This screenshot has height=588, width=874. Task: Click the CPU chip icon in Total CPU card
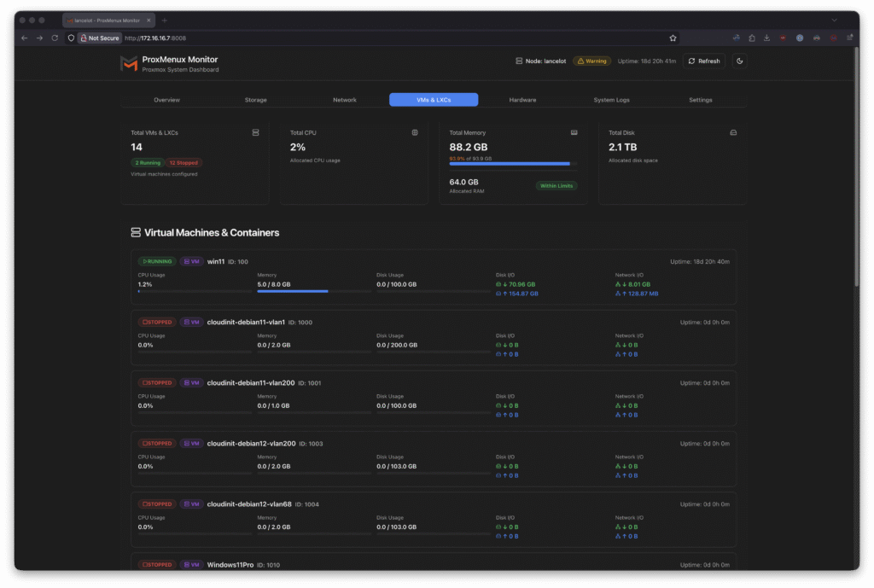pyautogui.click(x=415, y=133)
